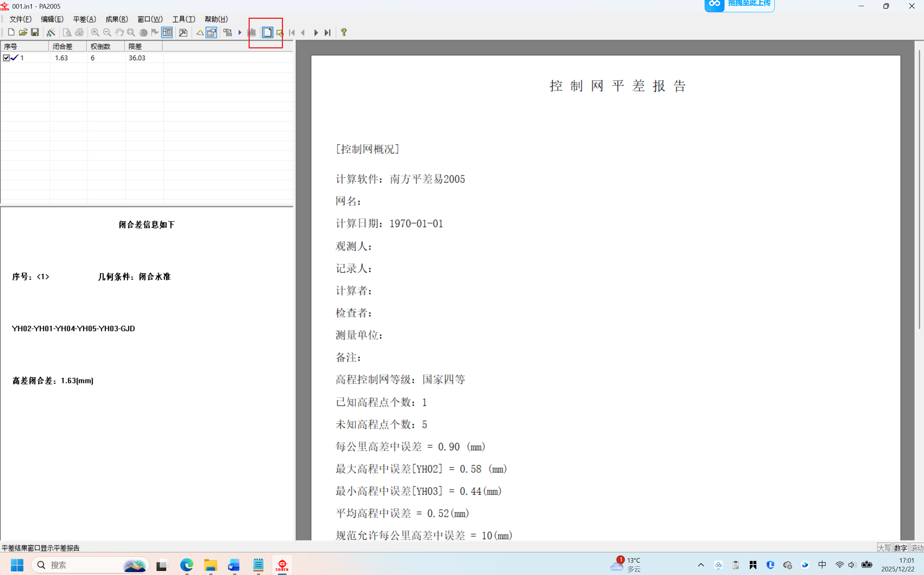
Task: Open a file with the folder icon
Action: (23, 32)
